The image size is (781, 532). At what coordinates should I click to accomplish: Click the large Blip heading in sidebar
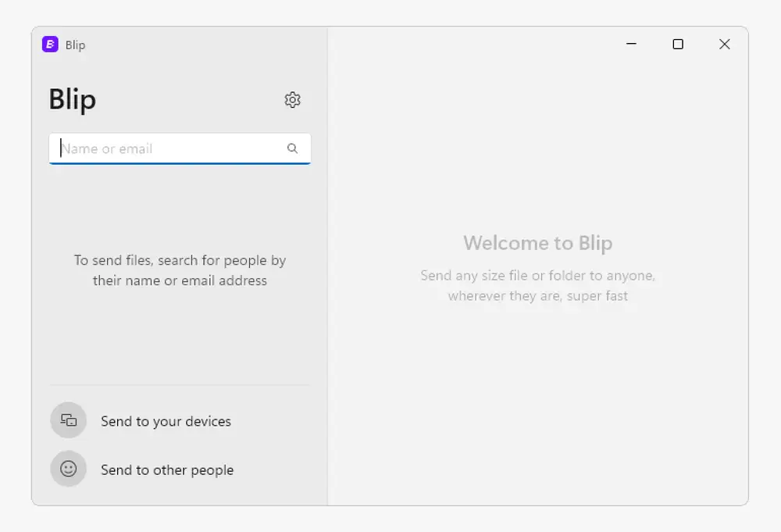(x=73, y=100)
